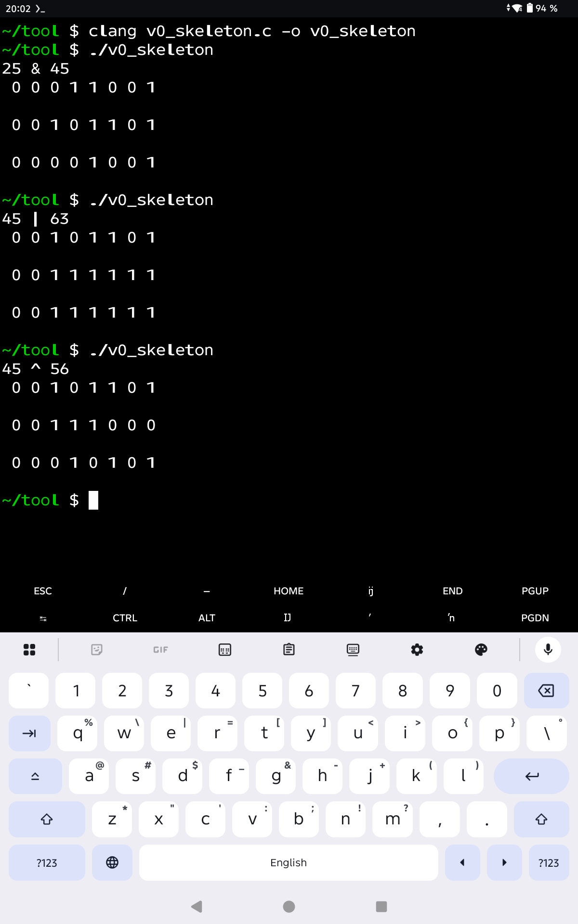
Task: Tap the letter l key
Action: (x=463, y=776)
